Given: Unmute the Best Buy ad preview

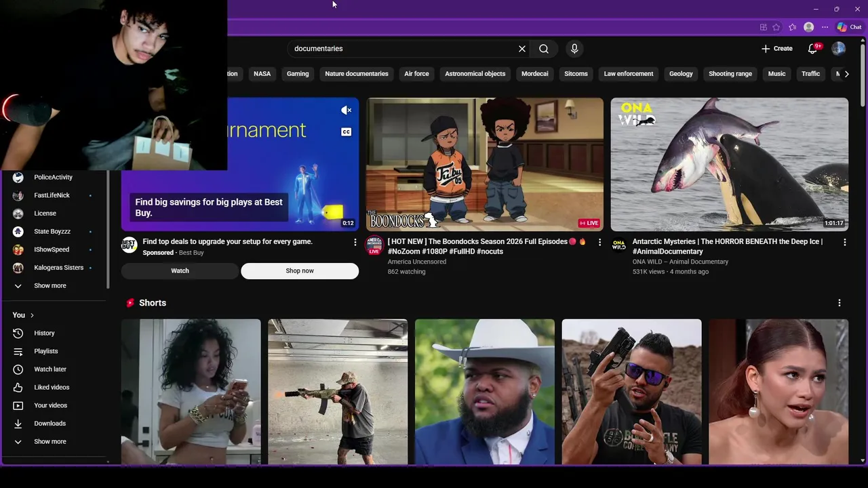Looking at the screenshot, I should click(346, 110).
